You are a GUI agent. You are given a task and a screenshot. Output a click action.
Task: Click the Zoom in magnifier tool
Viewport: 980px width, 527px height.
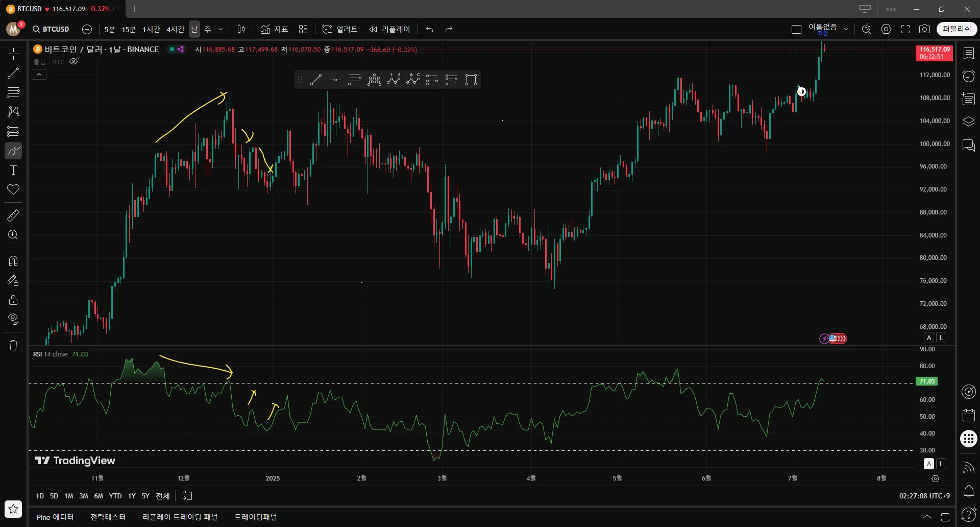pos(13,235)
